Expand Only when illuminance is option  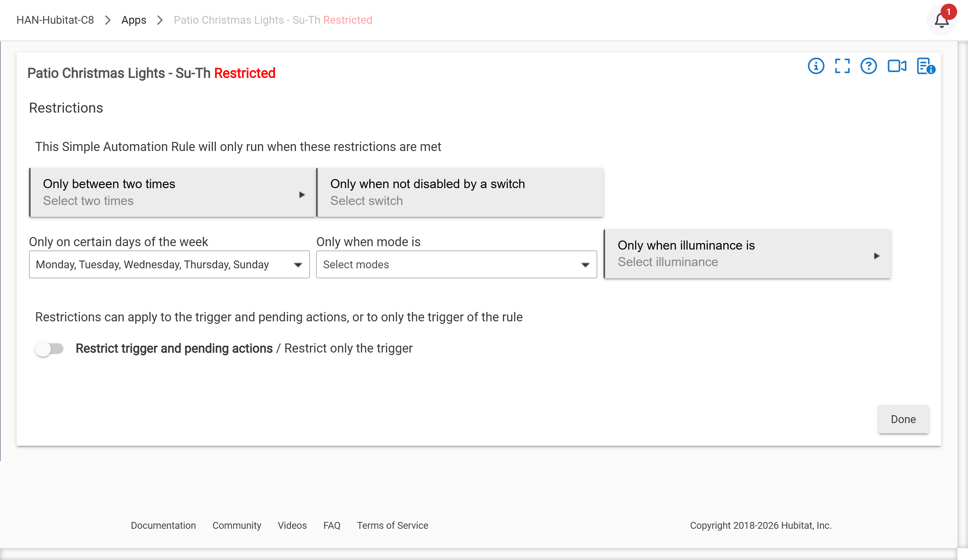tap(747, 254)
